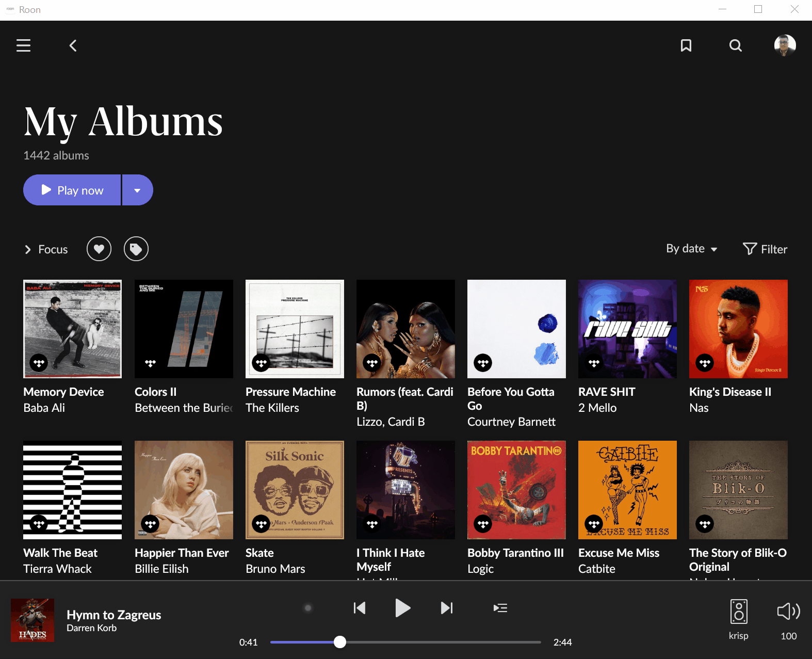The width and height of the screenshot is (812, 659).
Task: Open the Between the Buried artist link
Action: (x=184, y=408)
